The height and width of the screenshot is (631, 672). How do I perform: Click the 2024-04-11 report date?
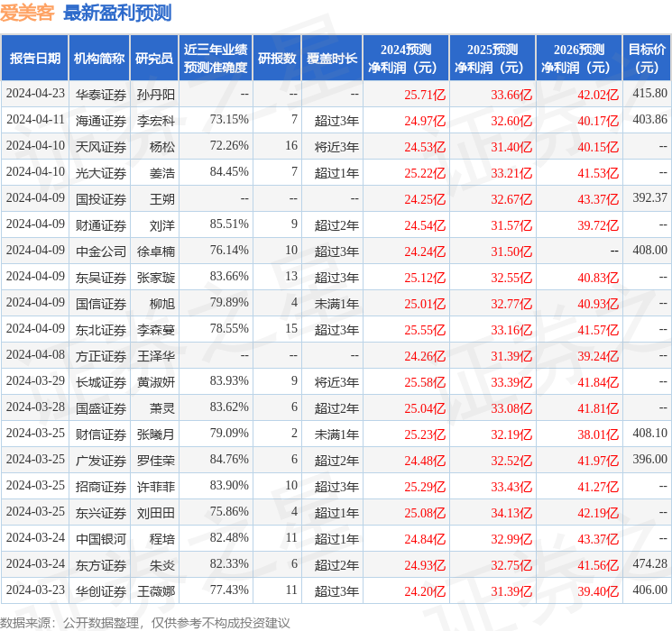(x=35, y=120)
